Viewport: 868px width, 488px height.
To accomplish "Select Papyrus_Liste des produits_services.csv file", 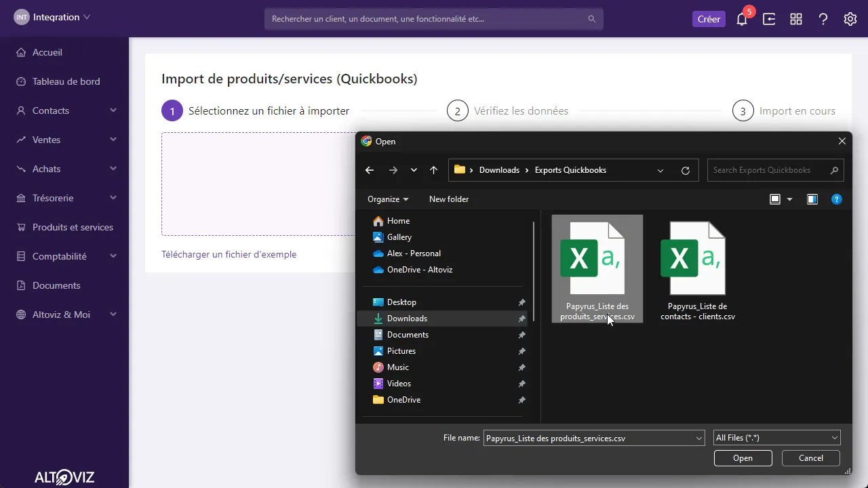I will (597, 269).
